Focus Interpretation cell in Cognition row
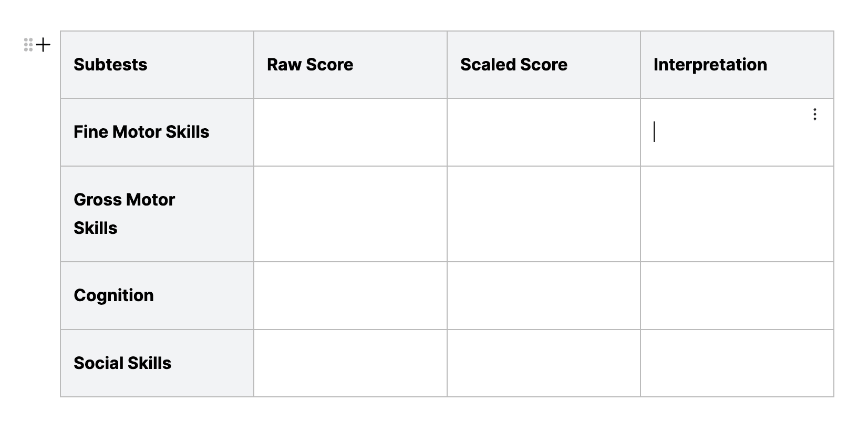The image size is (868, 431). [x=737, y=295]
